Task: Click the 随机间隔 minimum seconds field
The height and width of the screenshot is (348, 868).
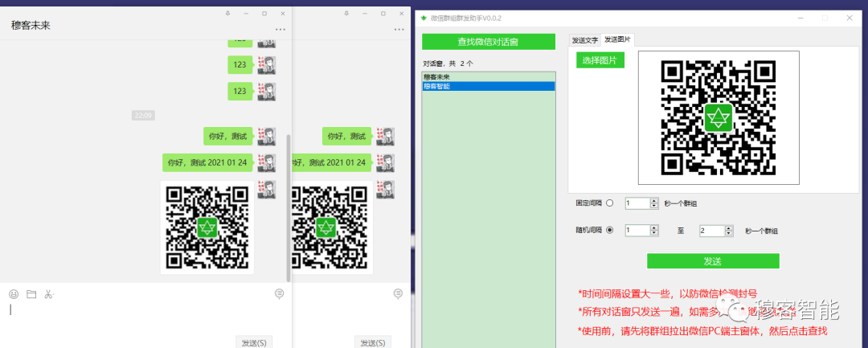Action: [x=637, y=231]
